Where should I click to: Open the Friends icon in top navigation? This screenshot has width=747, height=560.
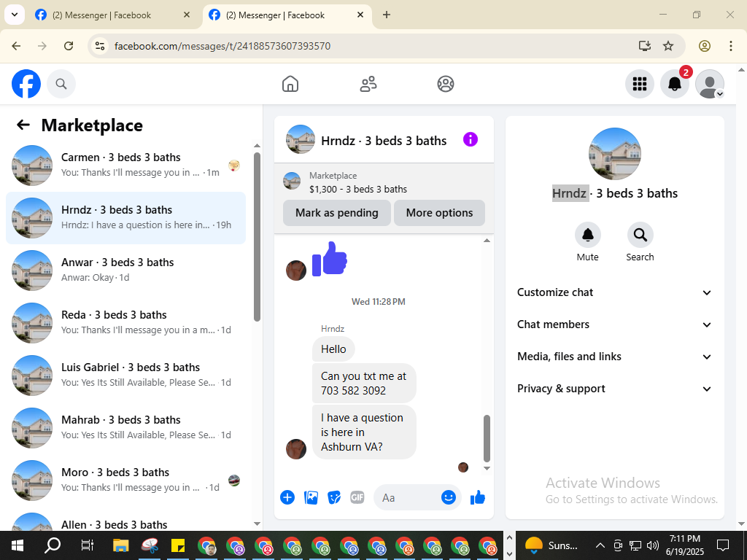pos(368,85)
